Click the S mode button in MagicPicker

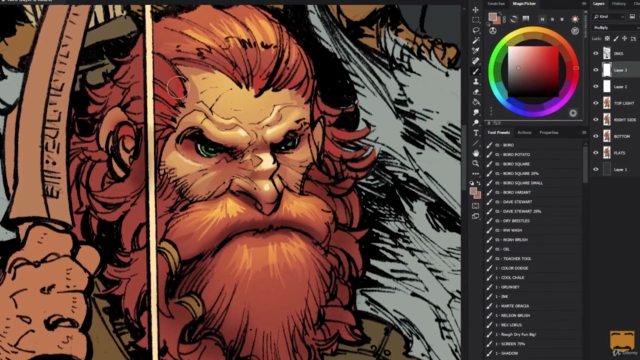click(x=552, y=19)
